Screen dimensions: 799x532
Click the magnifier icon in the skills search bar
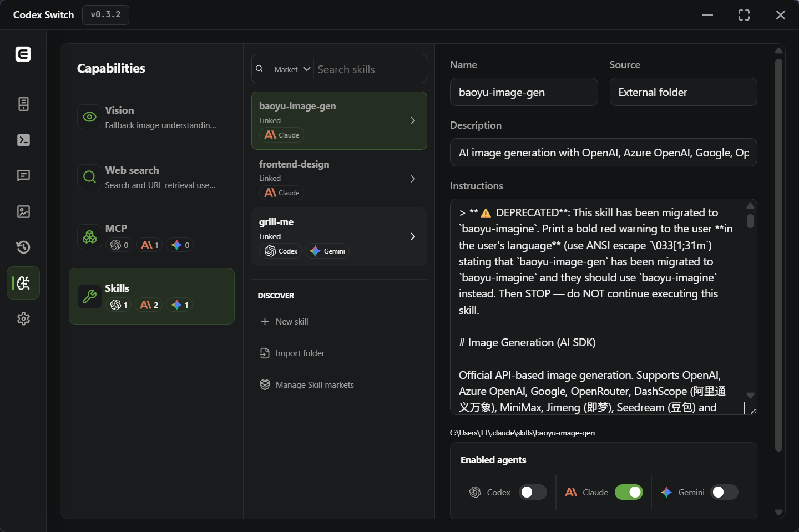tap(259, 69)
